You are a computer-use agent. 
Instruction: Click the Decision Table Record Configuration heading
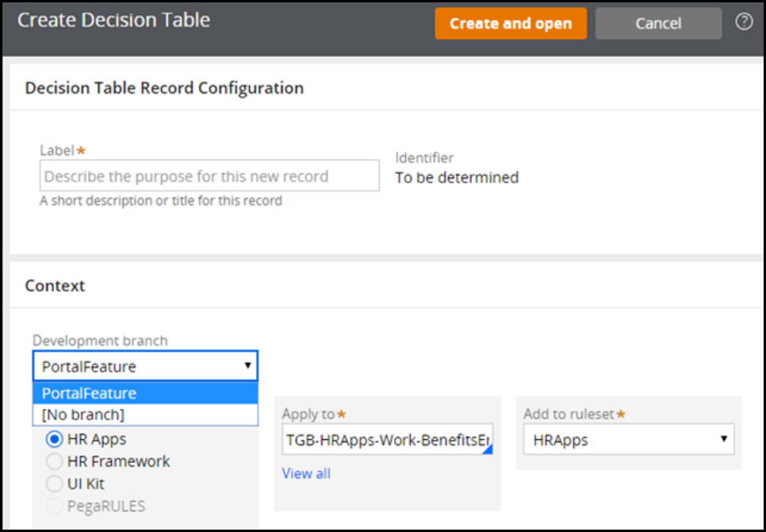tap(164, 88)
